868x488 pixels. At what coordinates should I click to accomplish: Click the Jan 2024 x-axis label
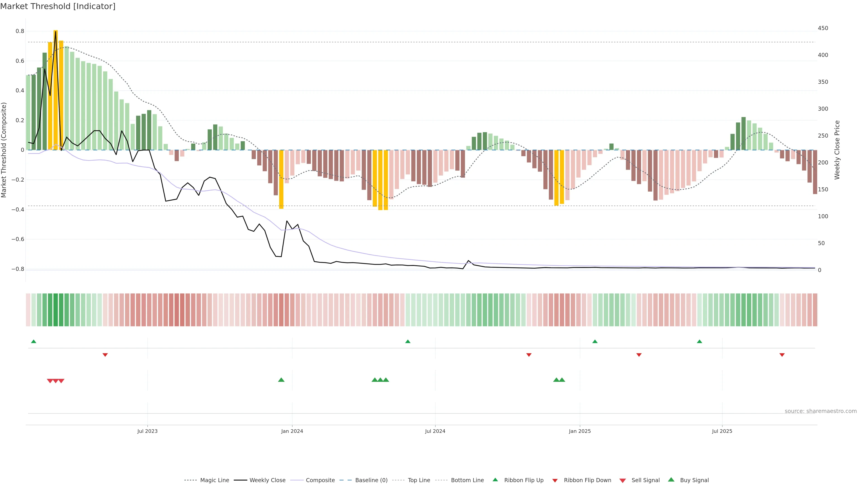[x=292, y=431]
